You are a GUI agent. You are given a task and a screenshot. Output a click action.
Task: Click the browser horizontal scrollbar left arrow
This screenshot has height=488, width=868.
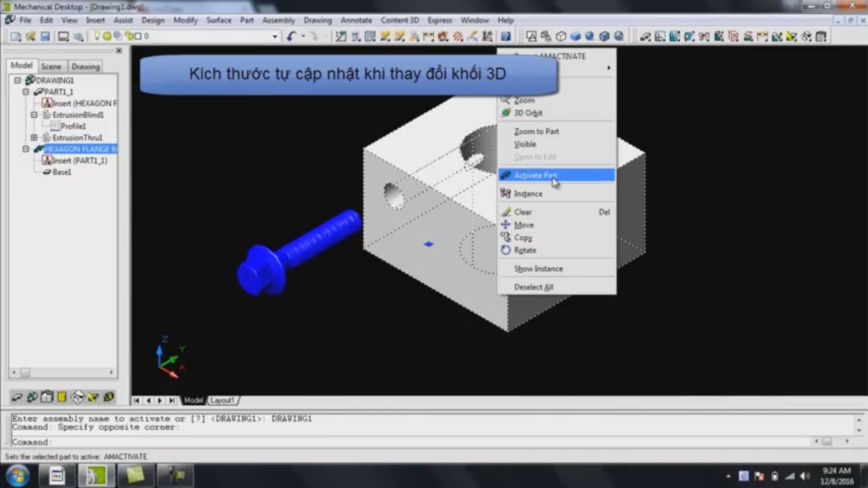click(14, 373)
